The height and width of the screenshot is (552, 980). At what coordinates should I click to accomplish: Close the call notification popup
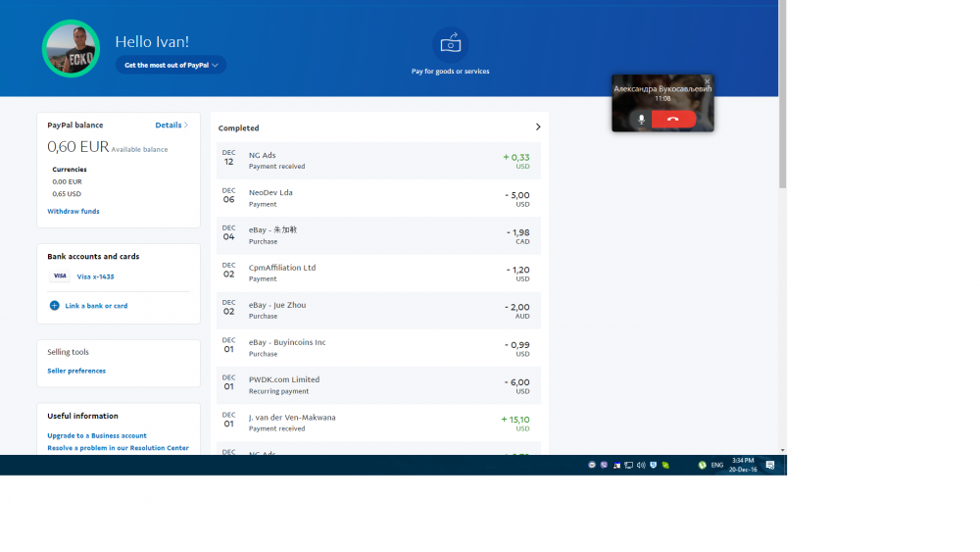point(707,81)
